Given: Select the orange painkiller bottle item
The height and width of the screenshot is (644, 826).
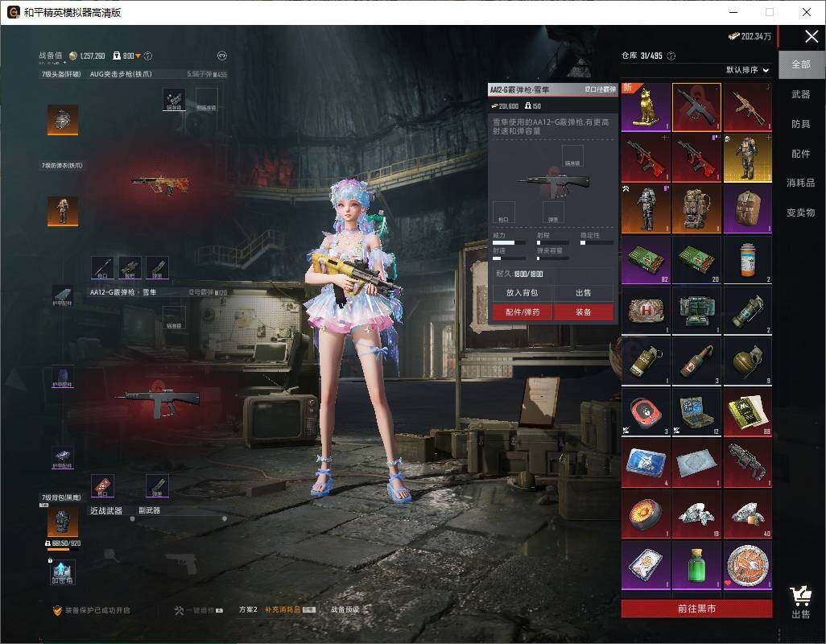Looking at the screenshot, I should (x=748, y=259).
